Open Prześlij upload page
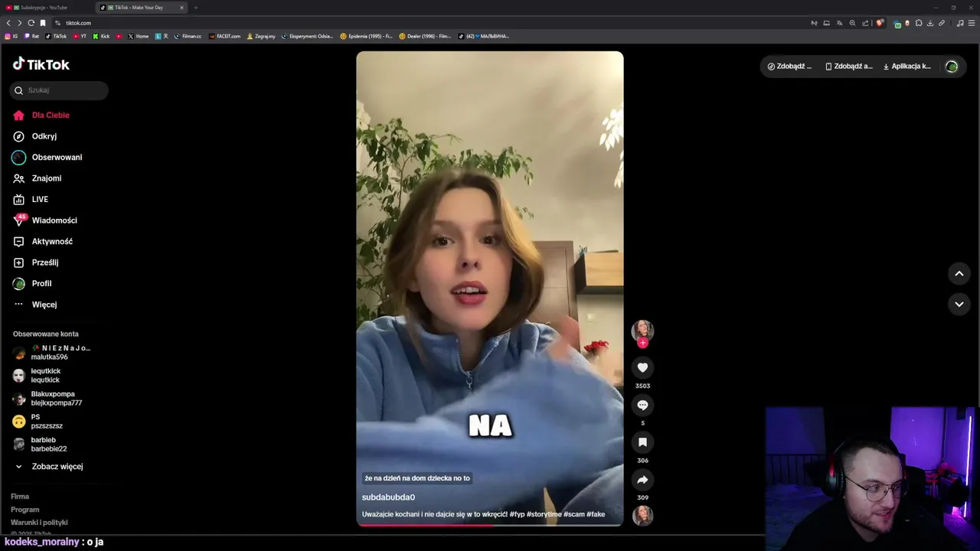 (x=35, y=262)
